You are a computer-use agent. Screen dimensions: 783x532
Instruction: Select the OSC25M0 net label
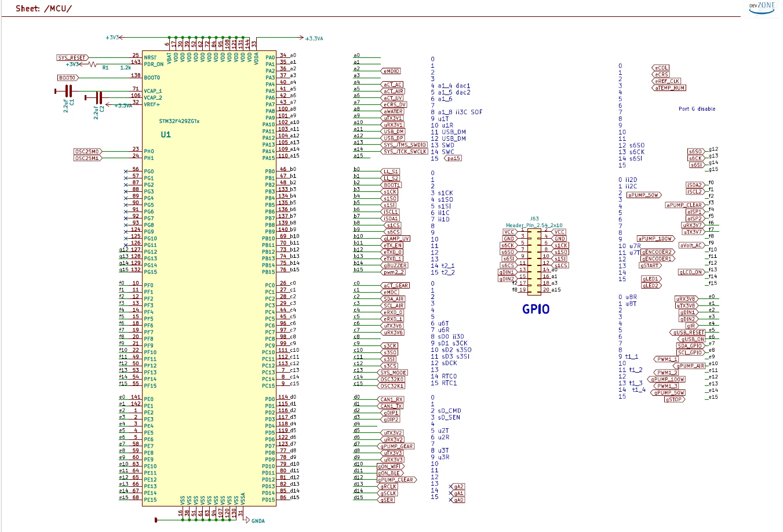[x=87, y=151]
